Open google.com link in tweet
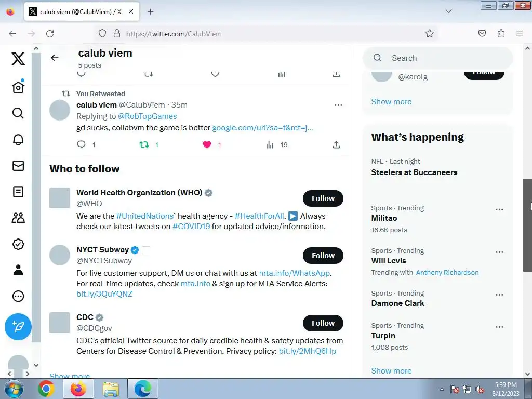This screenshot has height=399, width=532. pos(262,128)
